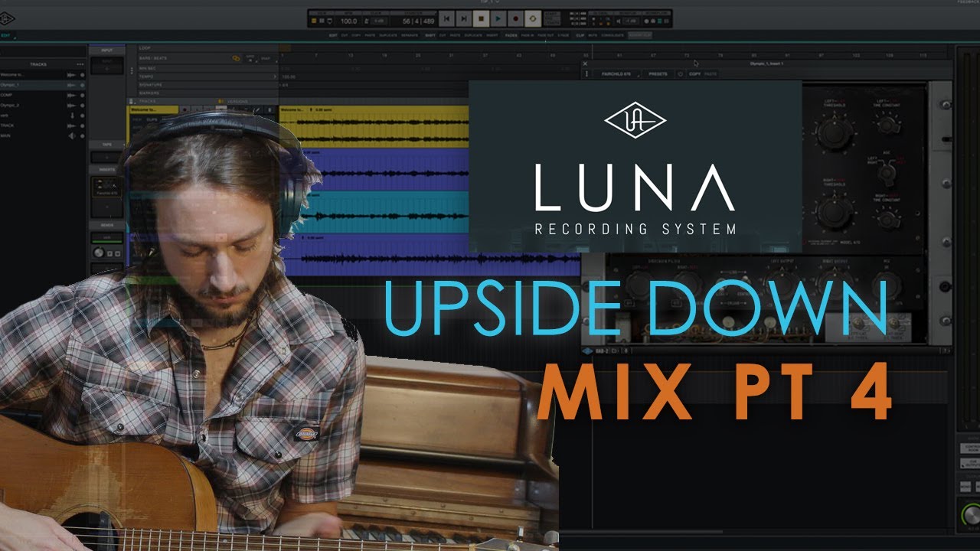Screen dimensions: 980x551
Task: Click CONSOLIDATE in the clip toolbar
Action: (612, 35)
